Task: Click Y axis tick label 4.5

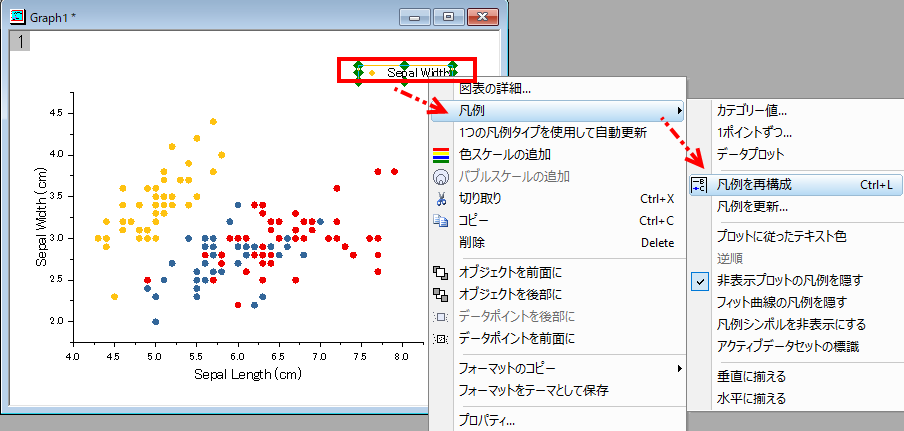Action: 55,114
